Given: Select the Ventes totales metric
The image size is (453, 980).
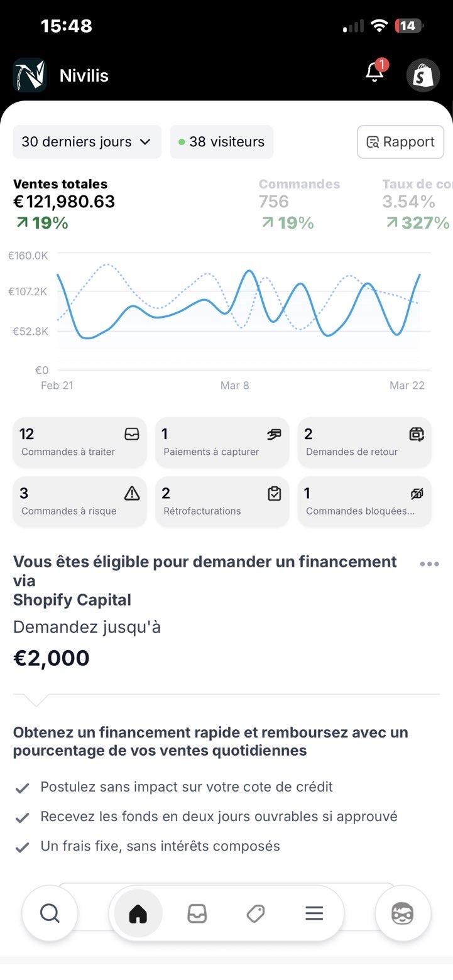Looking at the screenshot, I should coord(64,202).
